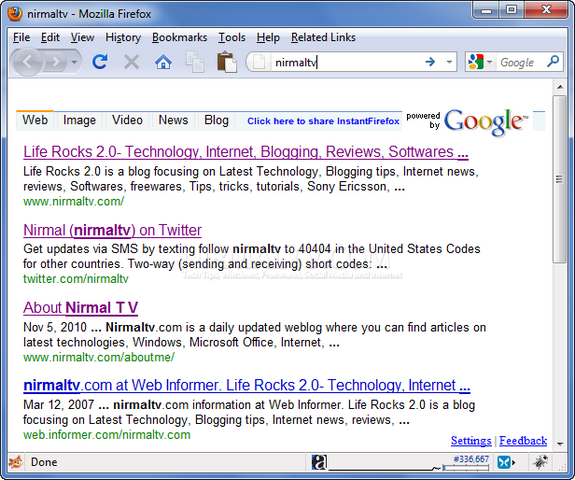Click the www.nirmaltv.com/aboutme/ URL text
Screen dimensions: 575x480
99,357
